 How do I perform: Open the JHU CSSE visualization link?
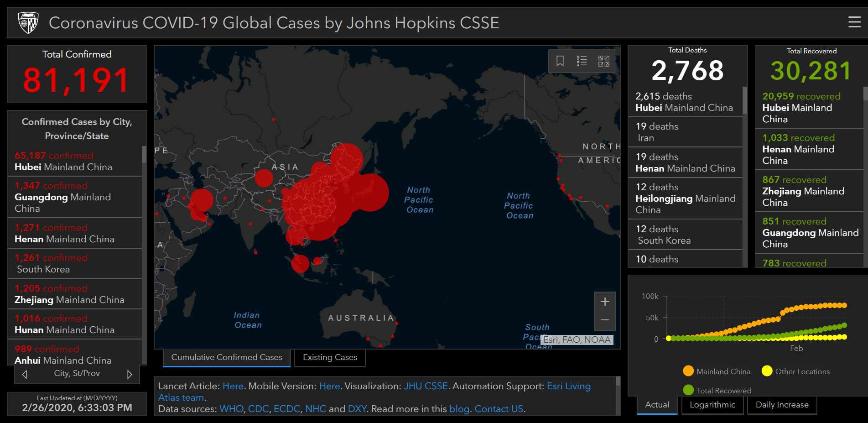pos(426,386)
